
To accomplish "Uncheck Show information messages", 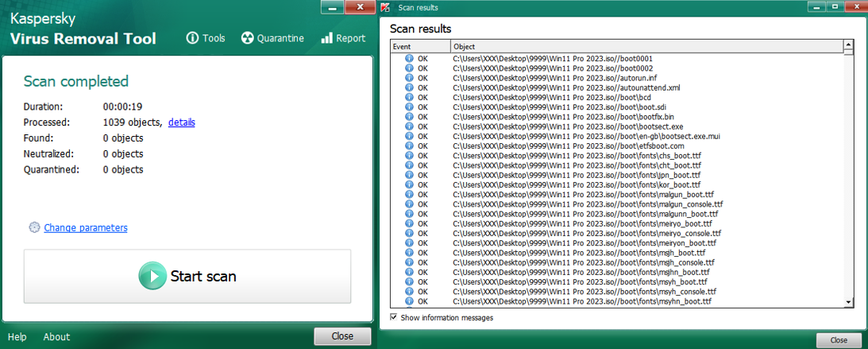I will [x=394, y=317].
